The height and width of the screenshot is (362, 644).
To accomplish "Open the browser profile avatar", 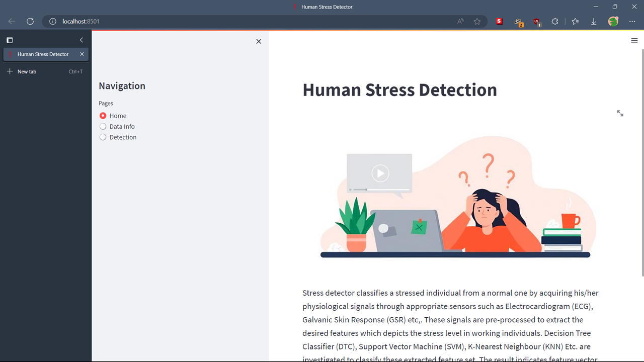I will (x=613, y=22).
